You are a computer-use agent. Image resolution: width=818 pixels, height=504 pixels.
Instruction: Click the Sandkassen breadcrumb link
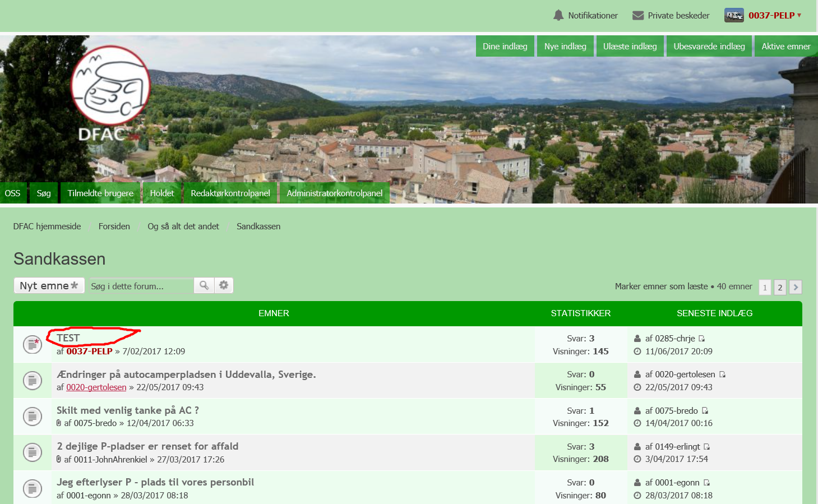258,226
